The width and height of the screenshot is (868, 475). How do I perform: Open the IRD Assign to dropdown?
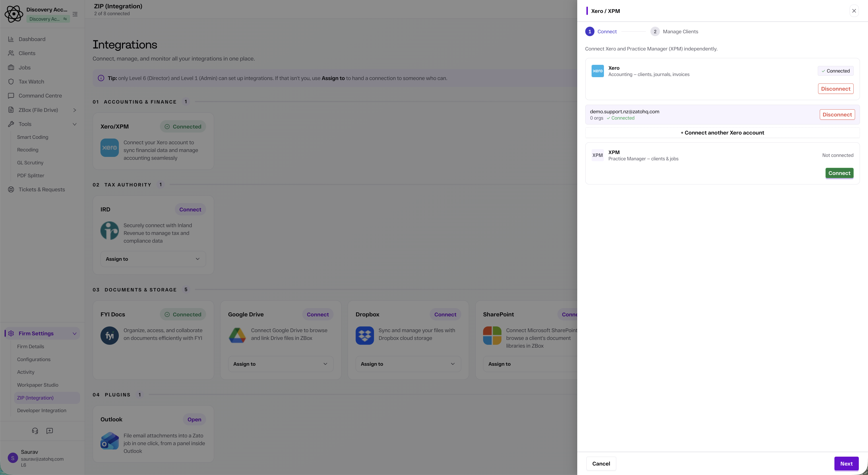tap(153, 259)
